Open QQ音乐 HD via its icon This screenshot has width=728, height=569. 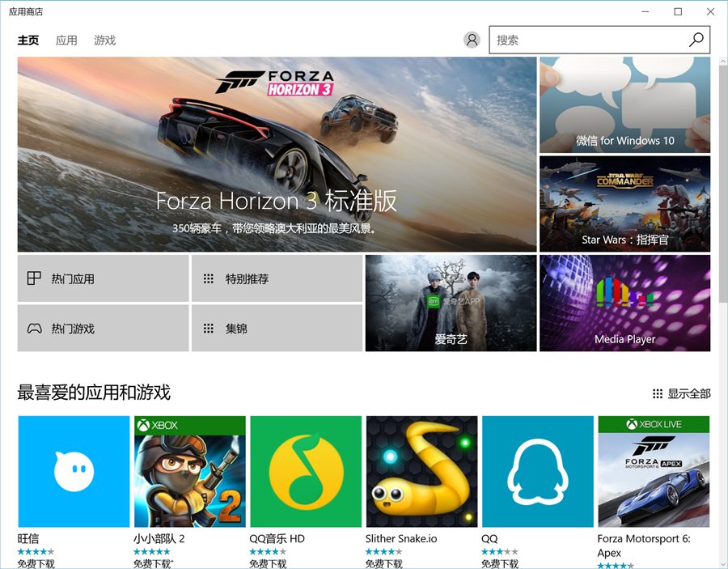click(x=305, y=471)
